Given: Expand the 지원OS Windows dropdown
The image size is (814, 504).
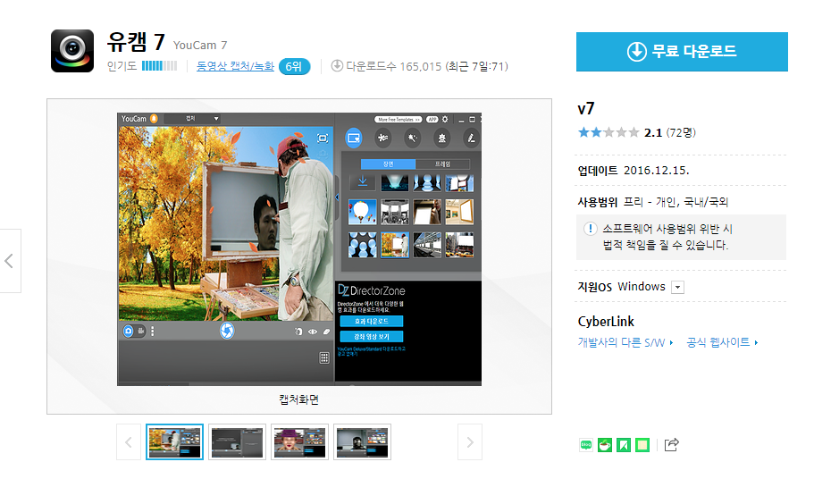Looking at the screenshot, I should [677, 287].
